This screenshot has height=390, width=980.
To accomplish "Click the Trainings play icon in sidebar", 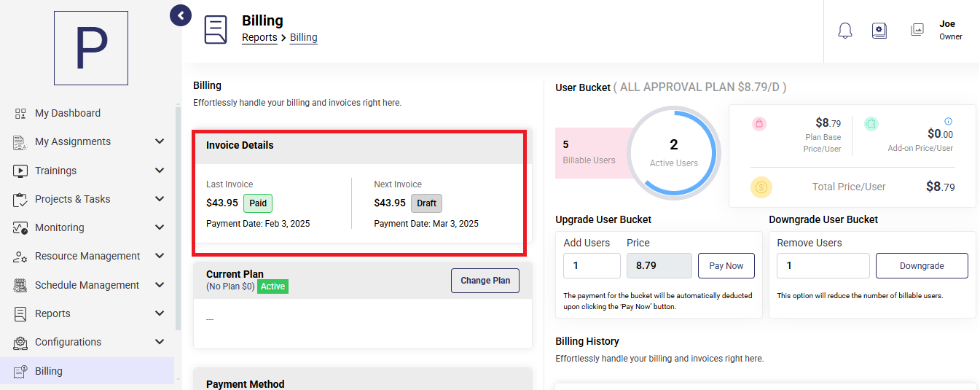I will (20, 171).
